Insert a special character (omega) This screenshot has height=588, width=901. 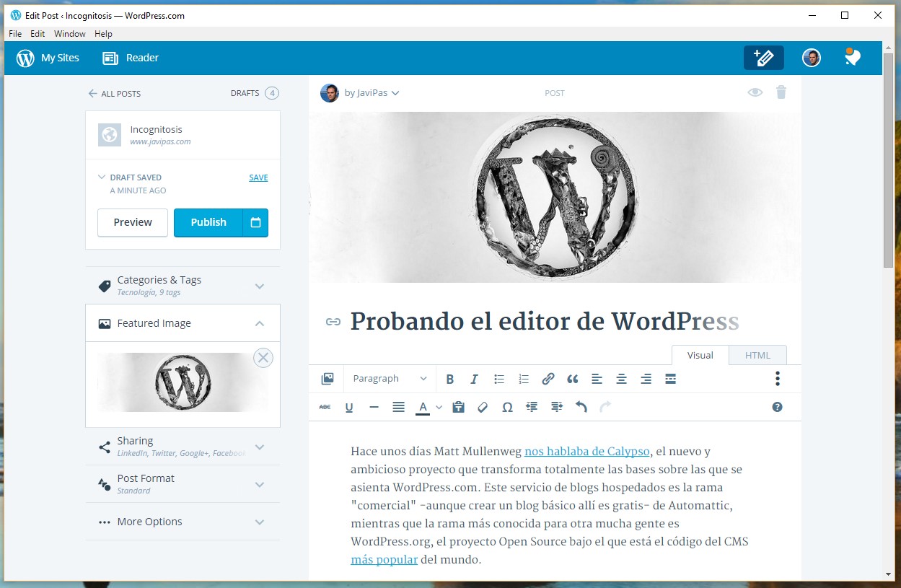click(x=507, y=407)
